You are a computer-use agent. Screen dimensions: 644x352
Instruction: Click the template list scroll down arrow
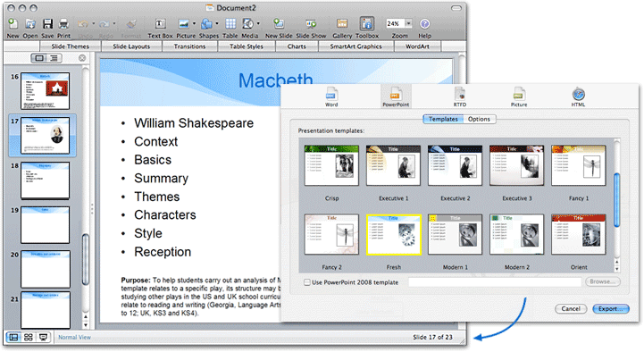click(616, 269)
